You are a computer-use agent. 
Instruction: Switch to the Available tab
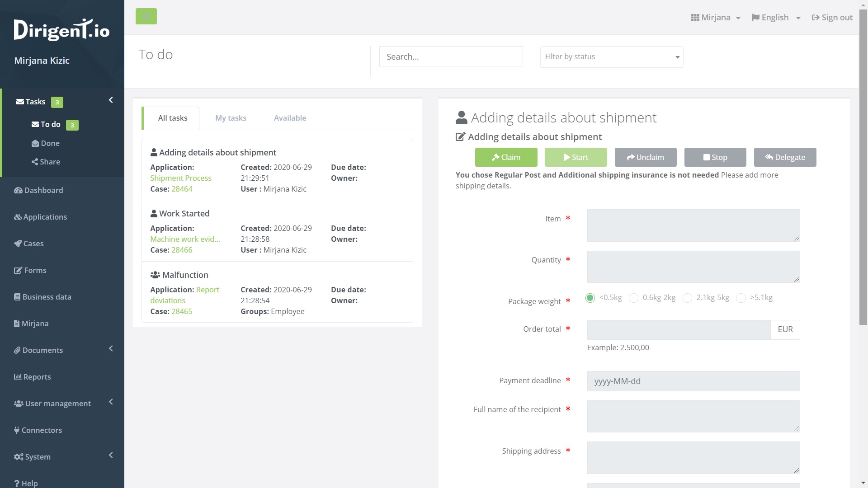pyautogui.click(x=290, y=118)
